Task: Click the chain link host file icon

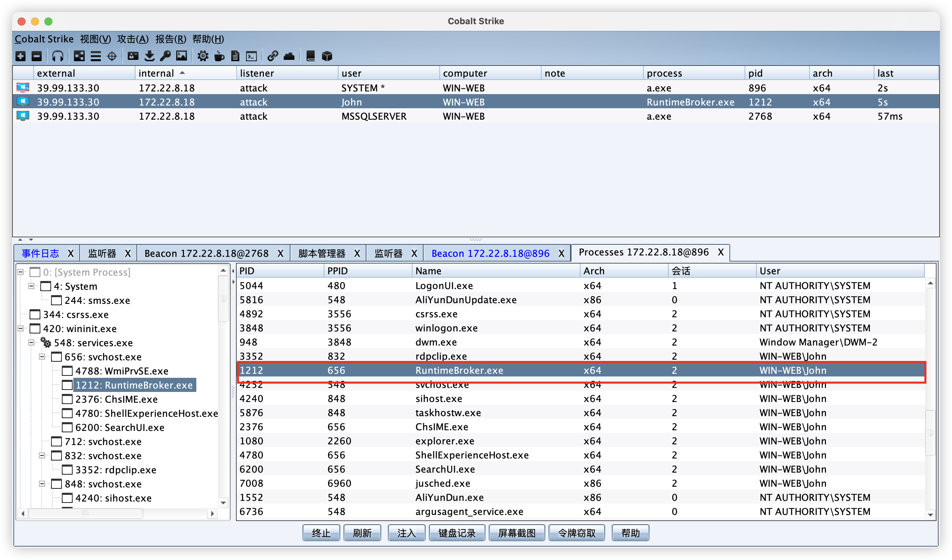Action: coord(273,56)
